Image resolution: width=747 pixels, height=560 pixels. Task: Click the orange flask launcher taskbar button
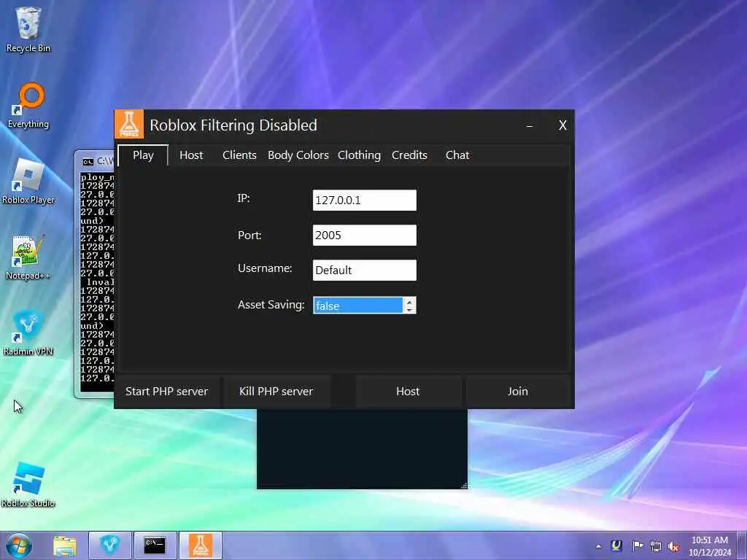point(201,545)
